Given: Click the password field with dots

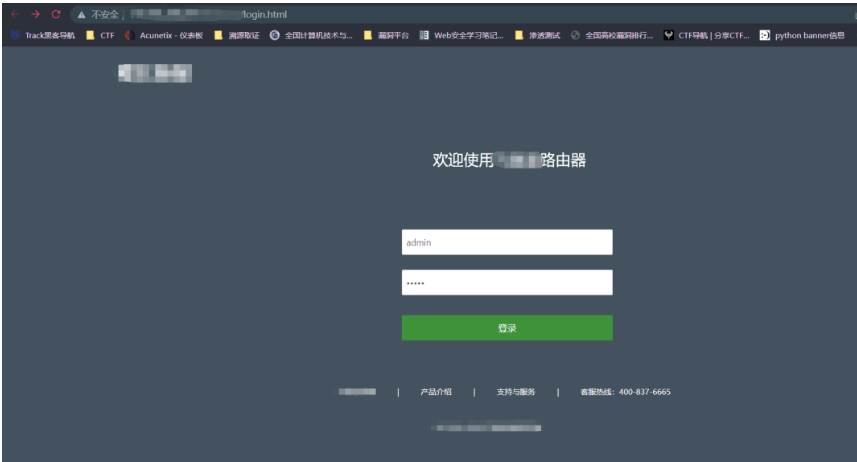Looking at the screenshot, I should pos(507,283).
